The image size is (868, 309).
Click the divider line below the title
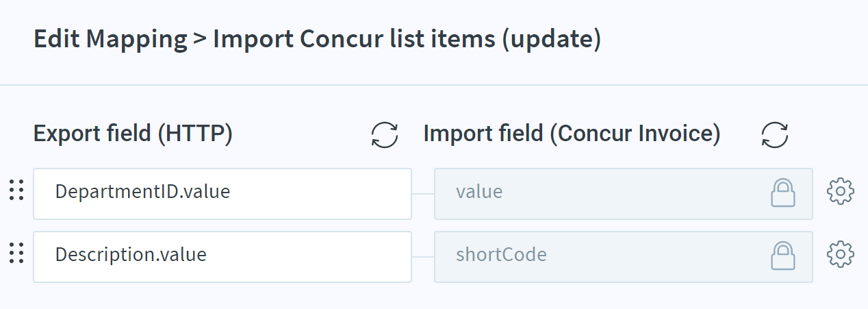(x=434, y=85)
